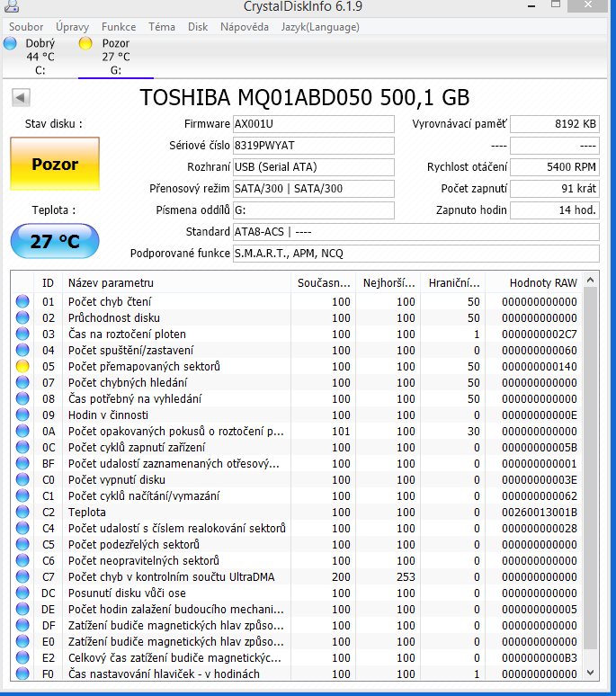Open the Funkce menu

point(119,27)
